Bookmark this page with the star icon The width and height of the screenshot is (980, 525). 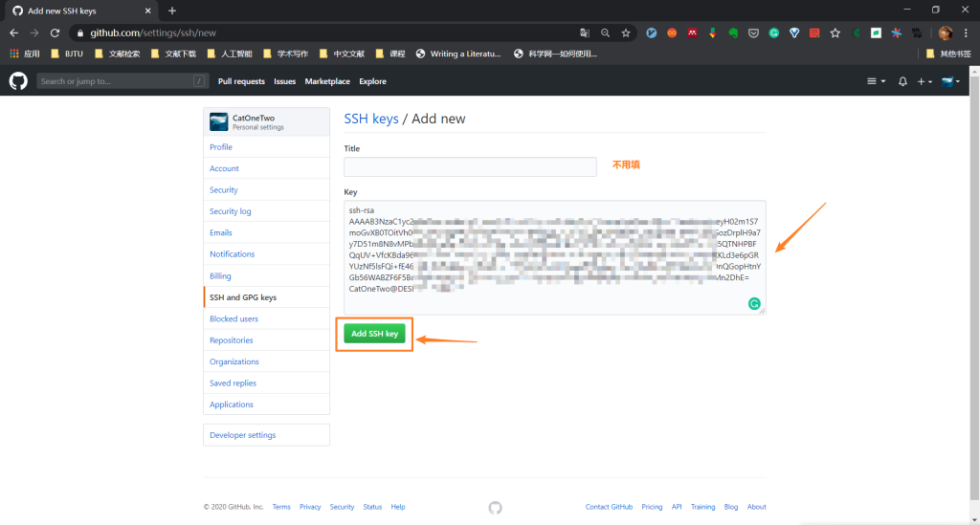click(626, 33)
